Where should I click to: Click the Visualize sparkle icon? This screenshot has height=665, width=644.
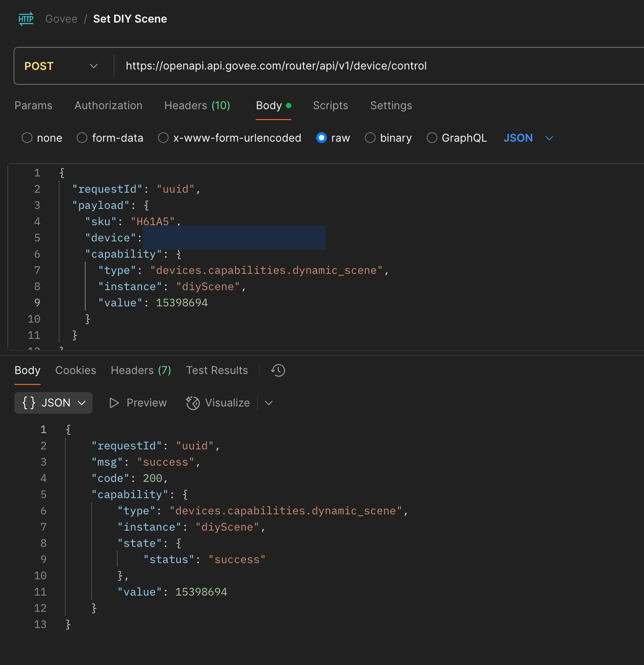(x=193, y=403)
